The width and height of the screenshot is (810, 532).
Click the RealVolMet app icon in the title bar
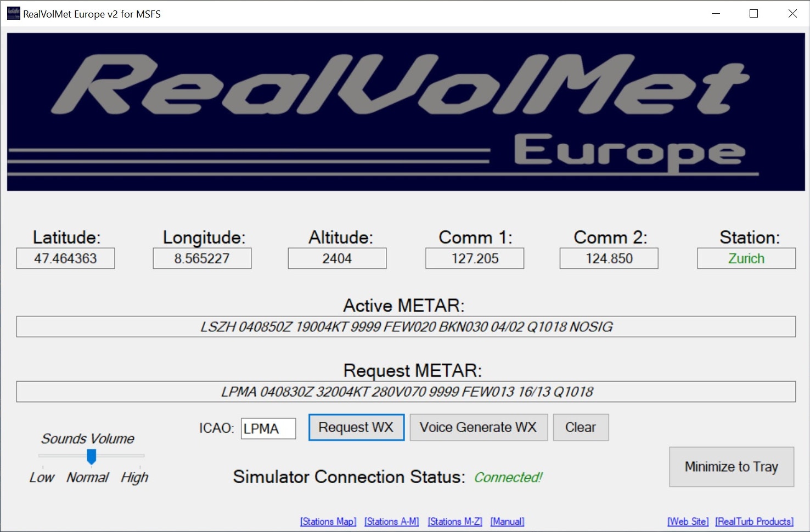click(x=13, y=13)
